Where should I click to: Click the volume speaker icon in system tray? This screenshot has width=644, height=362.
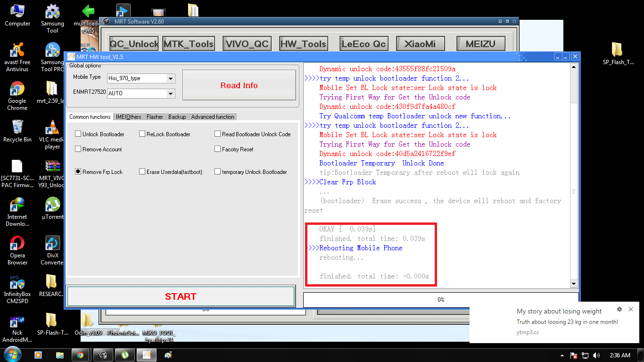click(596, 355)
